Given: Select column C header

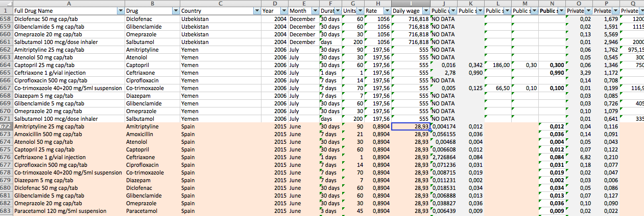Looking at the screenshot, I should point(220,3).
